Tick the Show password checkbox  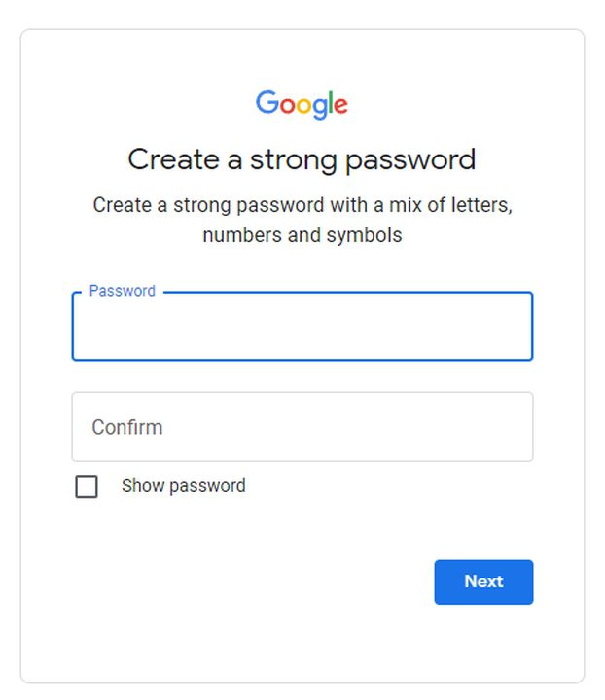pyautogui.click(x=87, y=486)
